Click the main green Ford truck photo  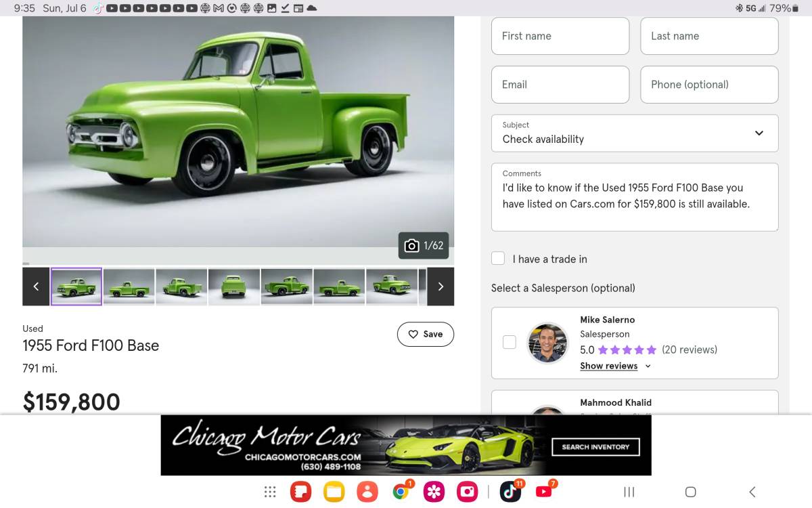tap(238, 131)
